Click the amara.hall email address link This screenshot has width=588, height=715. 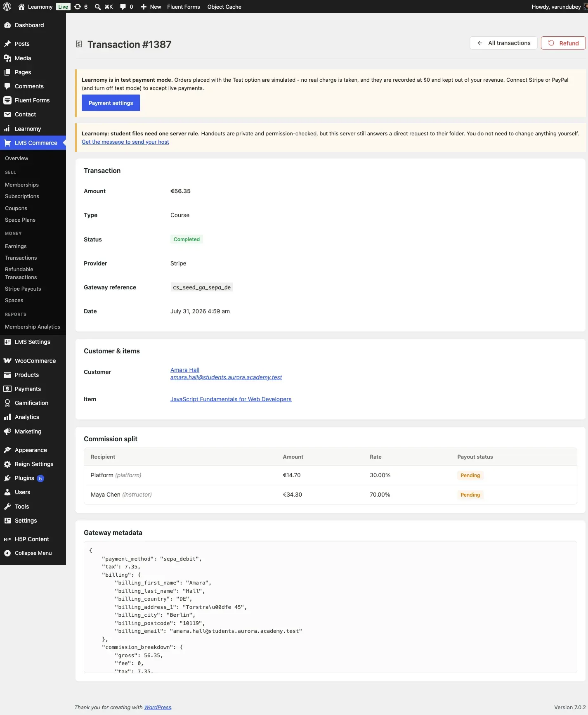pyautogui.click(x=226, y=377)
